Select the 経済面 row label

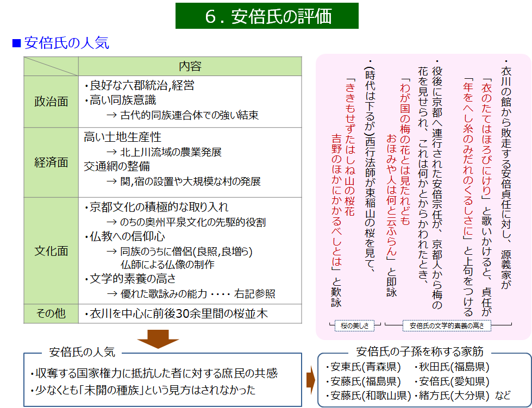click(51, 162)
